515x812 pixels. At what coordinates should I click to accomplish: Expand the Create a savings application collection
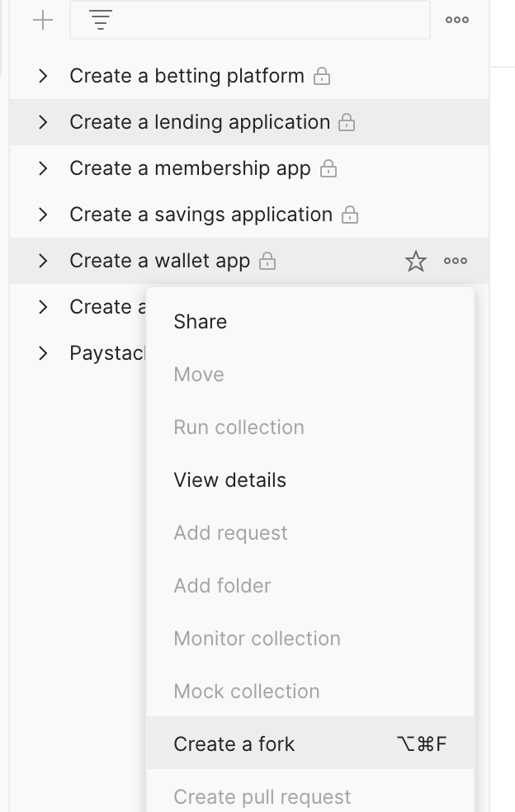(43, 215)
